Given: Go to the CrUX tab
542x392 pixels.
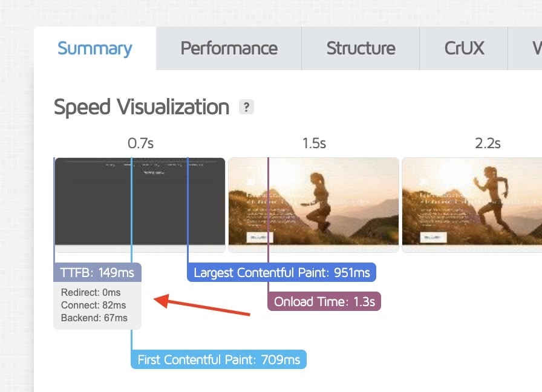Looking at the screenshot, I should pyautogui.click(x=464, y=48).
